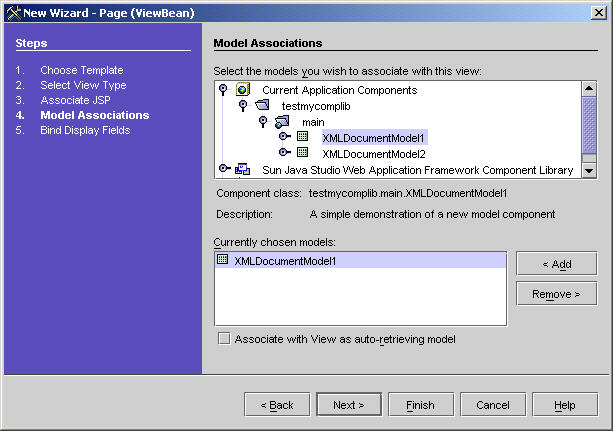Go back with the < Back button
The height and width of the screenshot is (431, 613).
[x=277, y=405]
